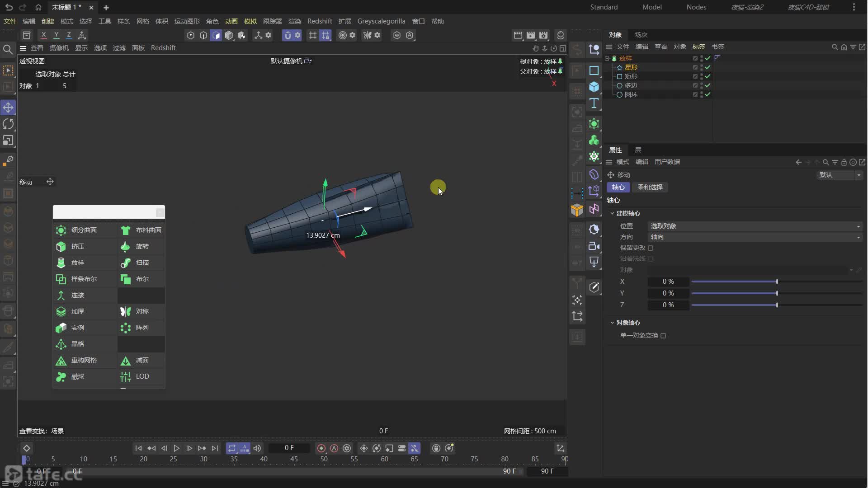
Task: Adjust the X axis percentage slider
Action: (x=777, y=282)
